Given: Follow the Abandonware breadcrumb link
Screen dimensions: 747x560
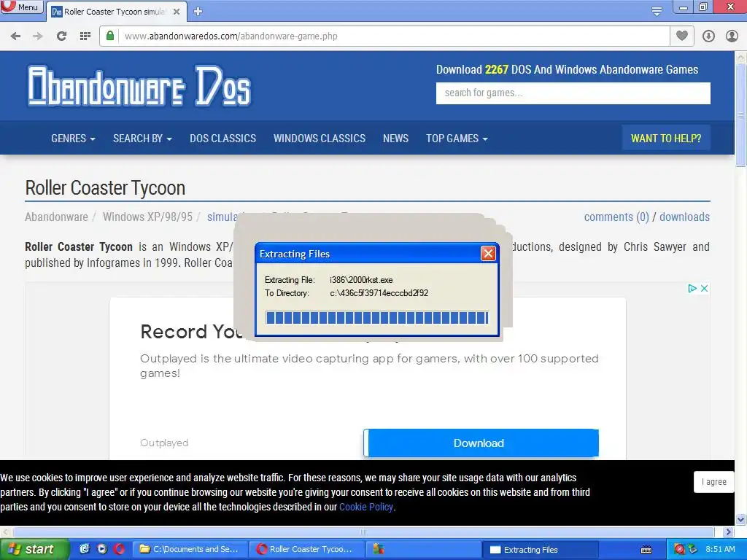Looking at the screenshot, I should pyautogui.click(x=56, y=217).
